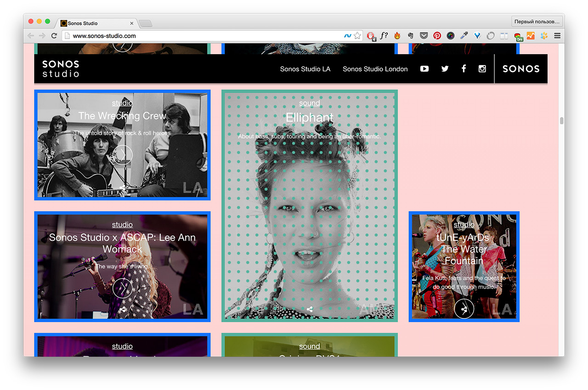Open the Facebook icon in the header
588x390 pixels.
464,69
